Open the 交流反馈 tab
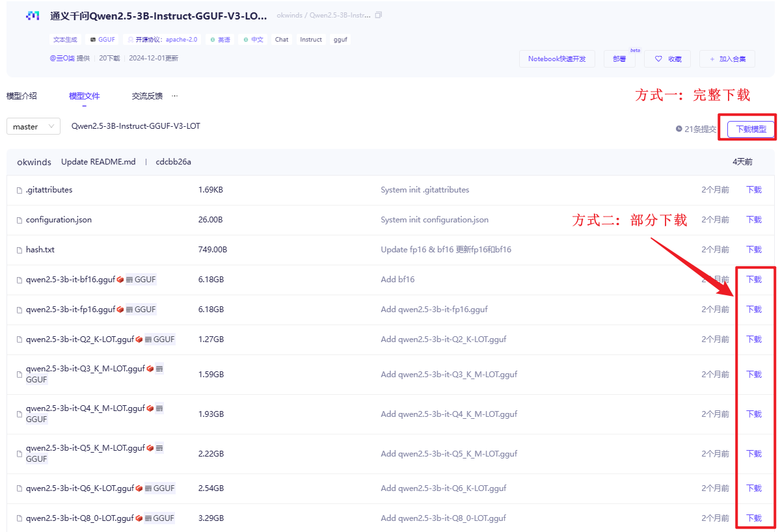The image size is (780, 532). tap(147, 96)
